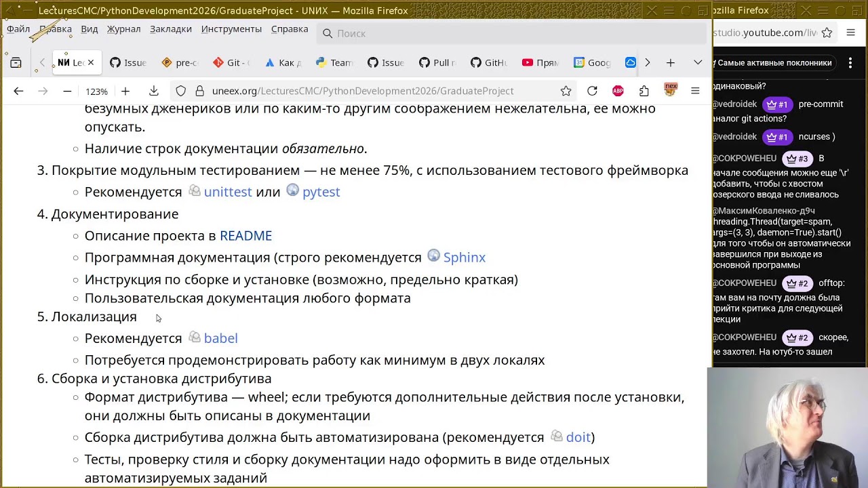Click the 'Документирование' list item text
Viewport: 868px width, 488px height.
(x=115, y=213)
